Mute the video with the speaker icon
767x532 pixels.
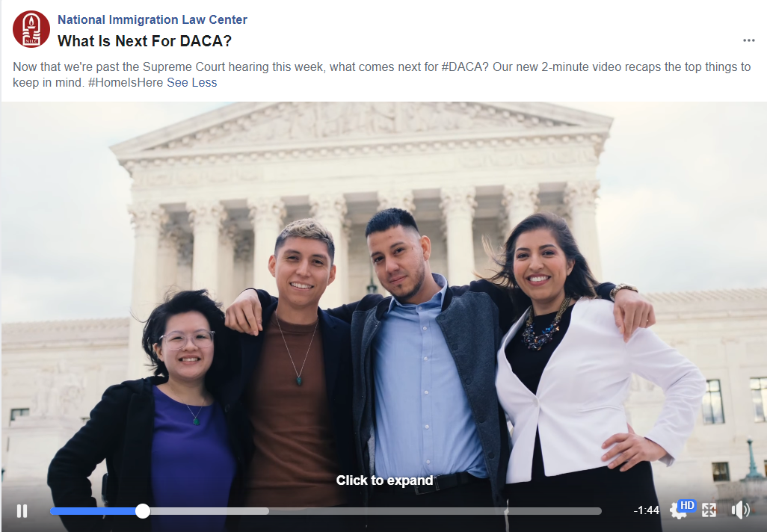741,510
